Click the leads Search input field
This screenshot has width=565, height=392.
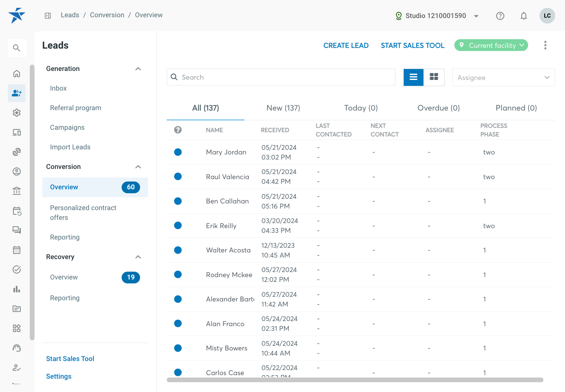[281, 77]
